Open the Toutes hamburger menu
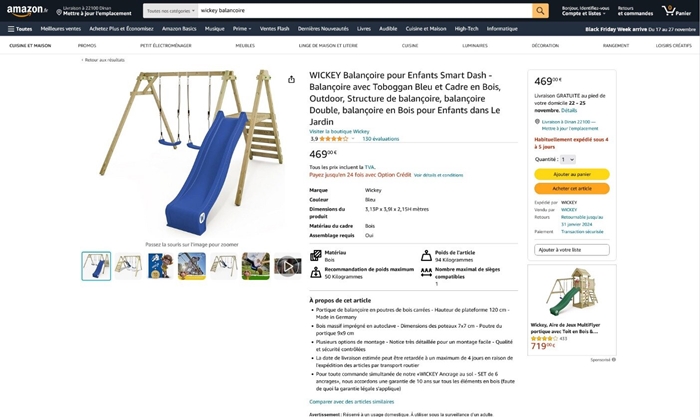This screenshot has height=417, width=700. pos(20,29)
